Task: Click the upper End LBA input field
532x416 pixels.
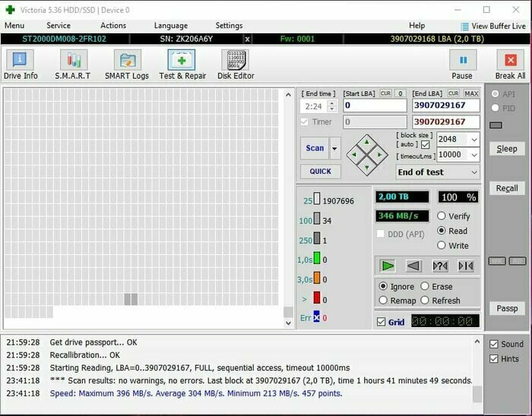Action: 446,106
